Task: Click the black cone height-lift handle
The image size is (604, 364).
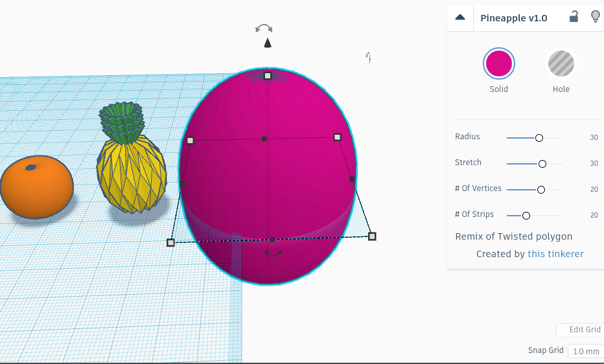Action: point(268,43)
